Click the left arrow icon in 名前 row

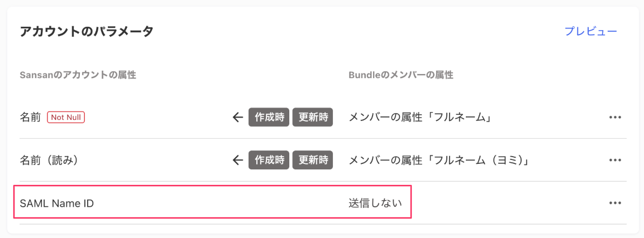coord(238,117)
